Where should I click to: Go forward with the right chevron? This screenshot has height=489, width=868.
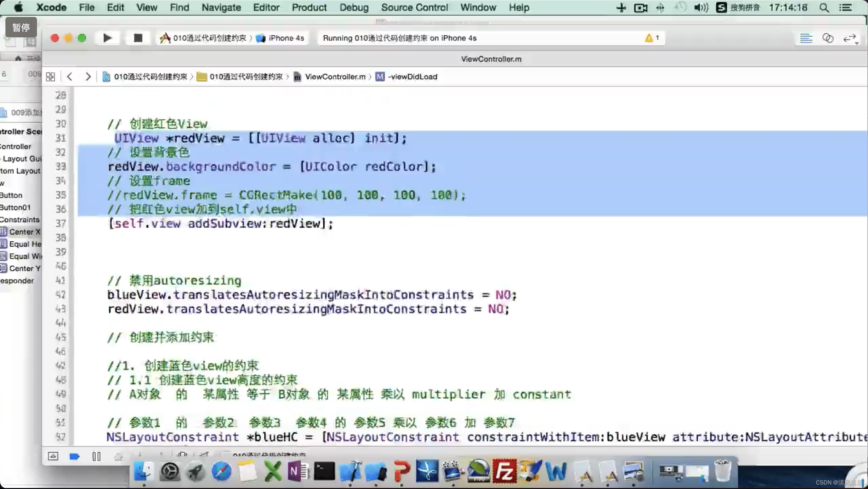(88, 77)
